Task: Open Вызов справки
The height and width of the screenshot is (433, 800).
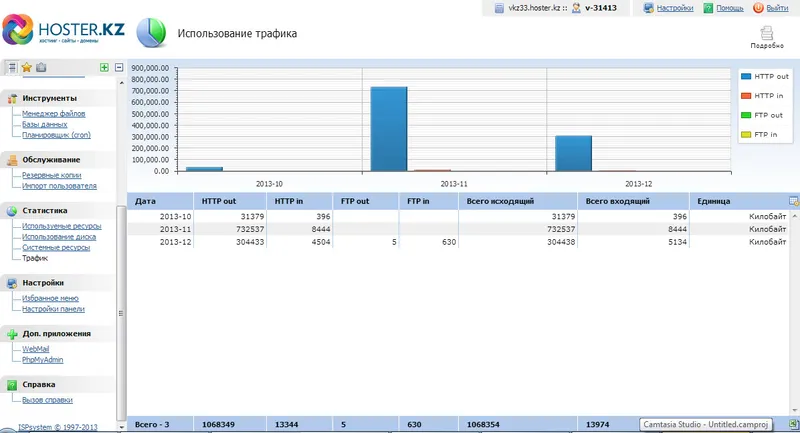Action: (47, 400)
